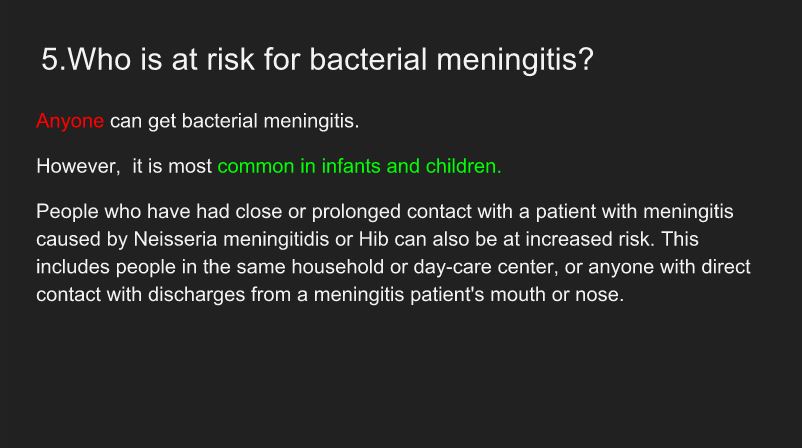Click the number "5." in the title
The image size is (802, 448).
pyautogui.click(x=53, y=59)
